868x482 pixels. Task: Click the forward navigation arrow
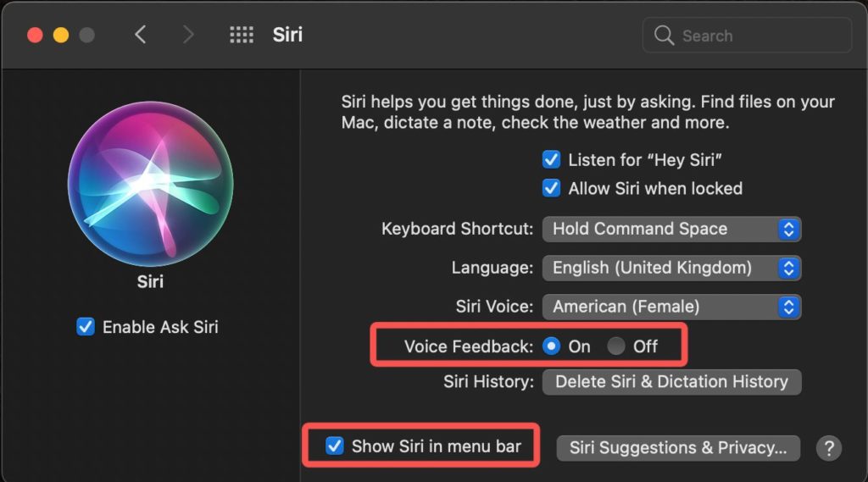pyautogui.click(x=189, y=35)
